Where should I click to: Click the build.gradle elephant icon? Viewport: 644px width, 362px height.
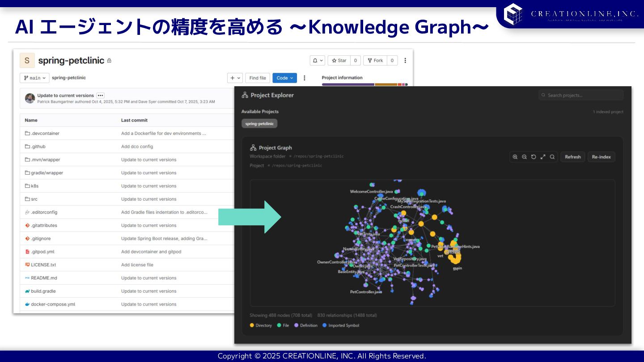(x=27, y=291)
